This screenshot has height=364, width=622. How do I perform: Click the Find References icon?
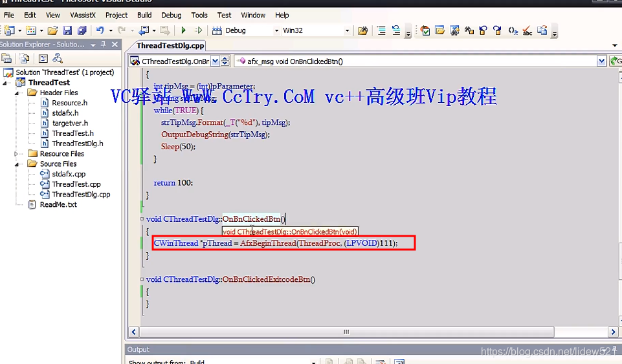[469, 30]
